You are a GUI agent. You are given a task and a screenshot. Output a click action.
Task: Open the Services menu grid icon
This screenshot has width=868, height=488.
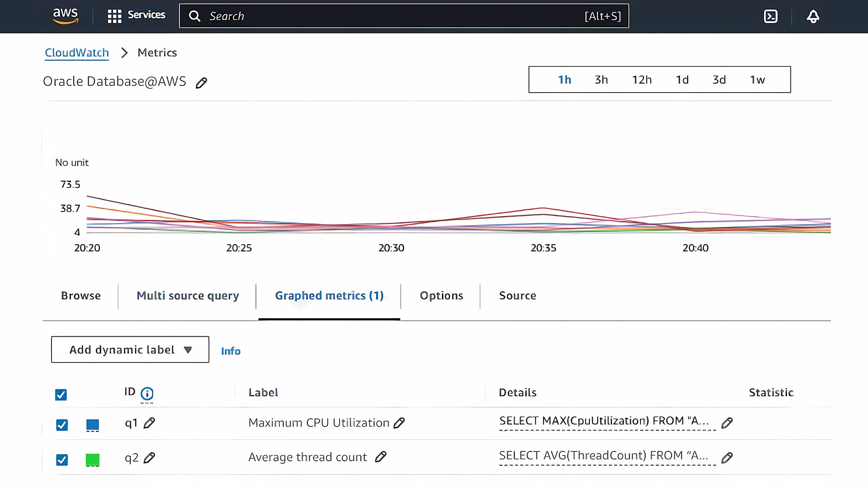114,15
